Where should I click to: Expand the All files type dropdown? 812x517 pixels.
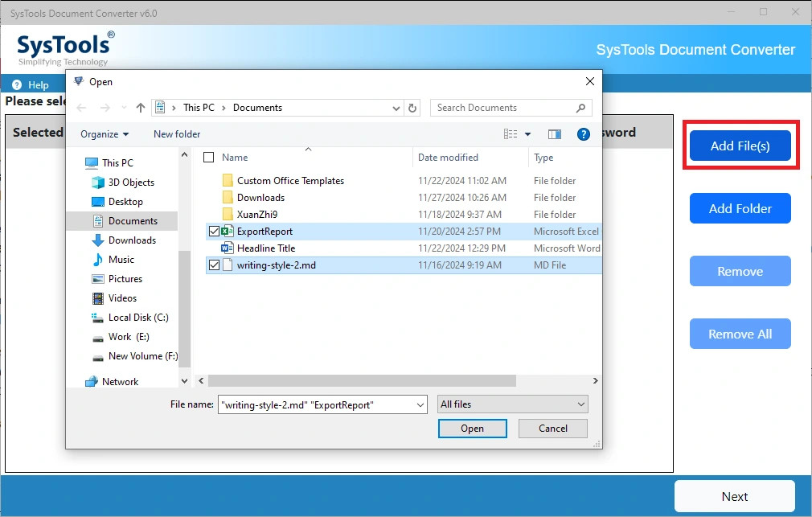(581, 404)
